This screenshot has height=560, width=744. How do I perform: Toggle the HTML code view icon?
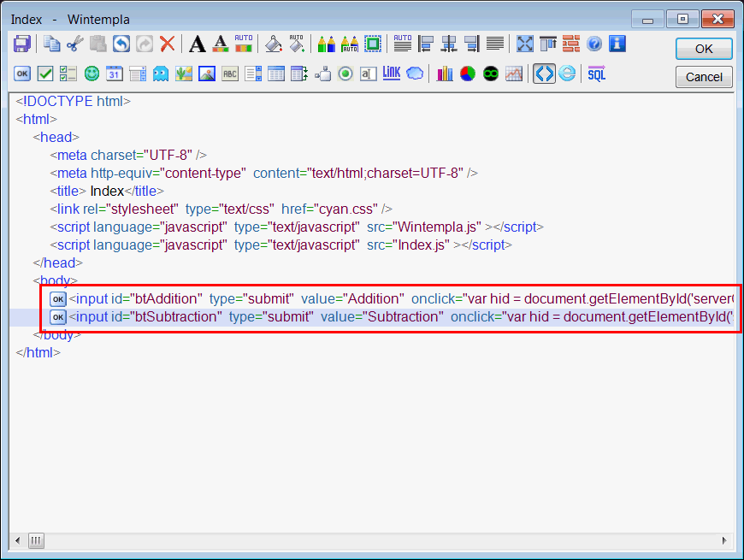pyautogui.click(x=544, y=74)
